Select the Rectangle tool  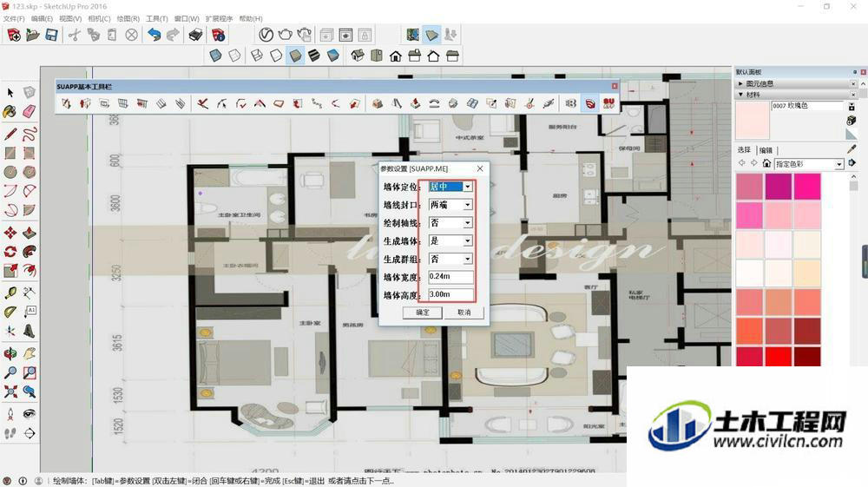pos(10,153)
